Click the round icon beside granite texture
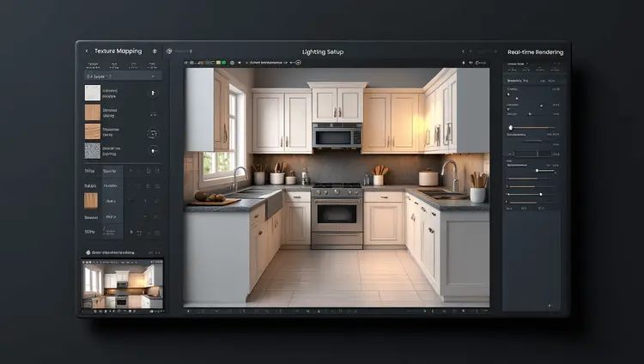Image resolution: width=644 pixels, height=364 pixels. (154, 152)
